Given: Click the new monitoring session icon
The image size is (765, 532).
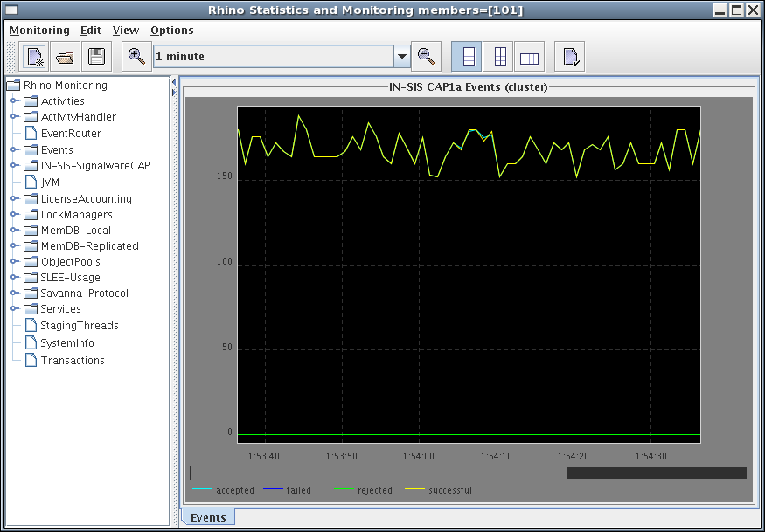Looking at the screenshot, I should [x=35, y=57].
